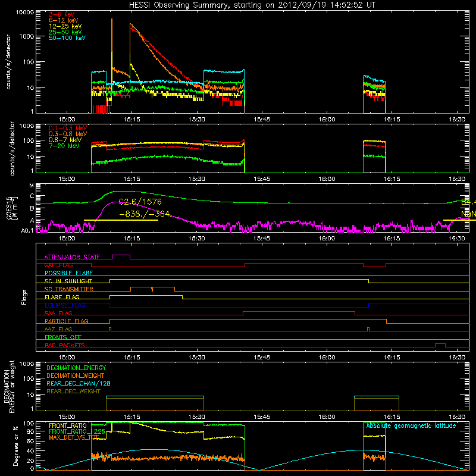Viewport: 476px width, 476px height.
Task: Click the bad packets bump near 16:27
Action: [x=440, y=344]
